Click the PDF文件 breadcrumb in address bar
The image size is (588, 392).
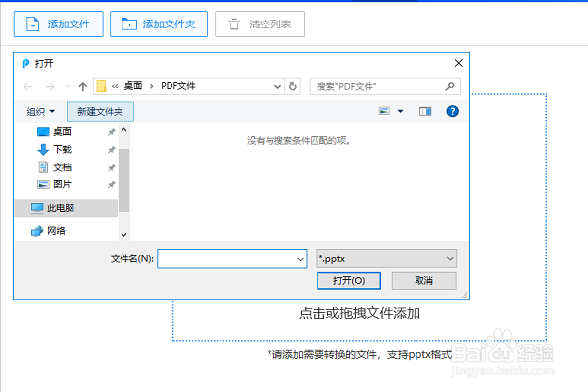pos(178,86)
